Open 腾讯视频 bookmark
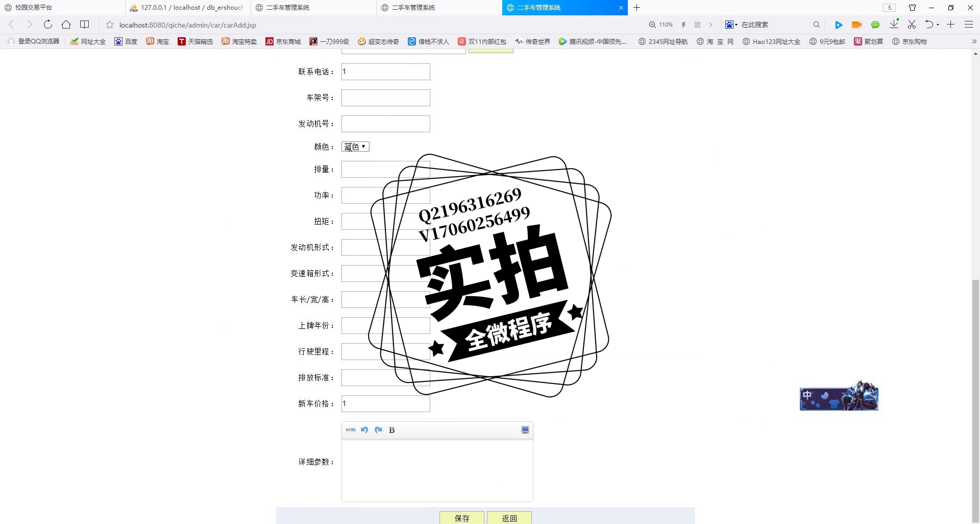 592,41
